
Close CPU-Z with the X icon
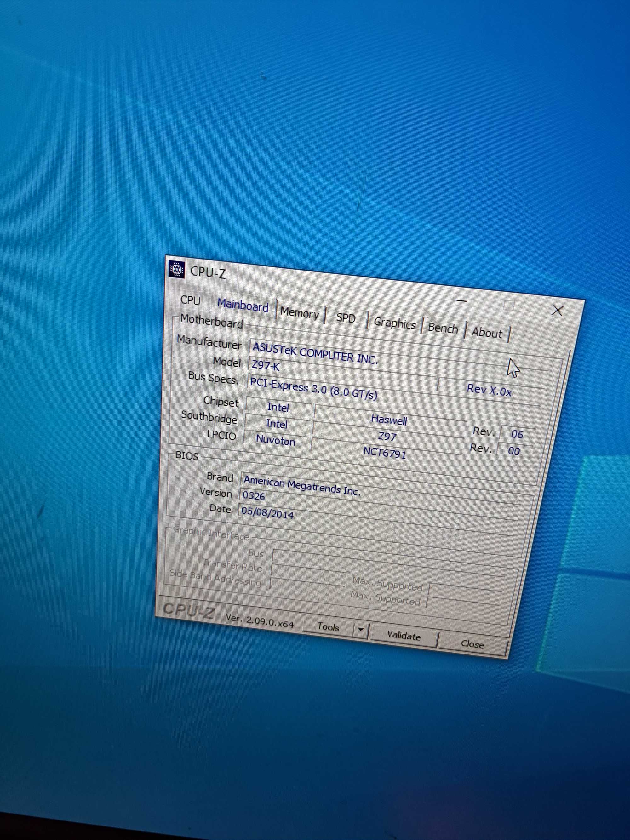[x=557, y=310]
